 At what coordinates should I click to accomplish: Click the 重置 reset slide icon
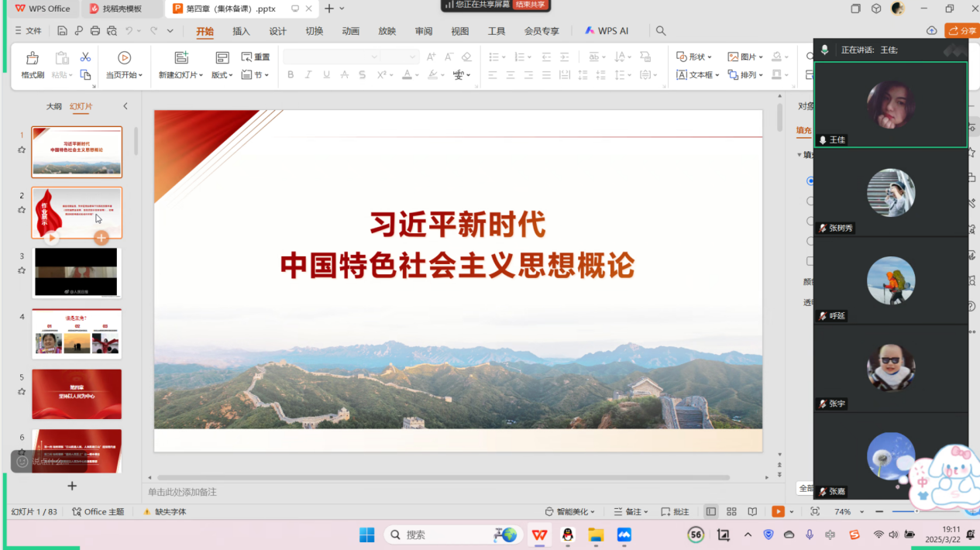pos(256,57)
